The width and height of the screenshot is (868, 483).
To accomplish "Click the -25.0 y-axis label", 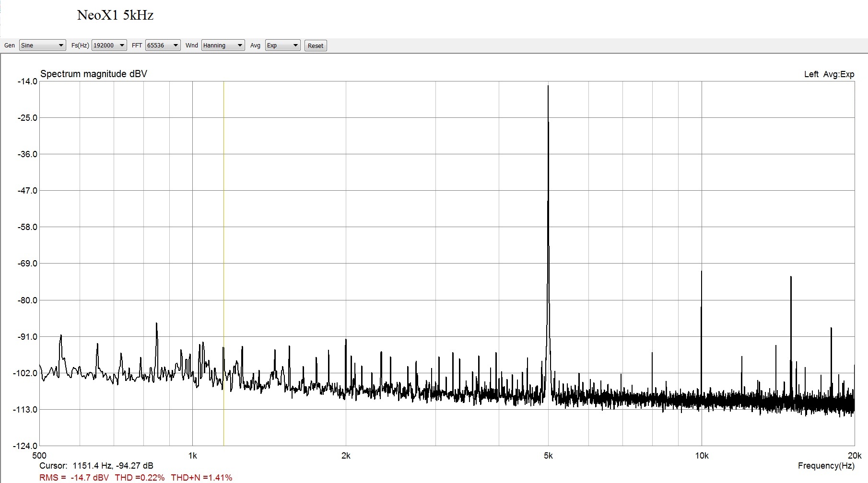I will coord(27,118).
